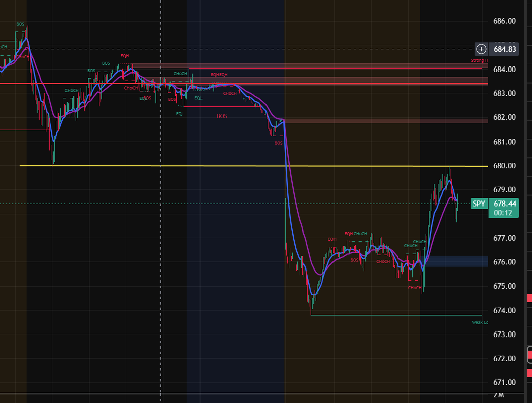
Task: Click 680.00 on the price axis
Action: [504, 166]
